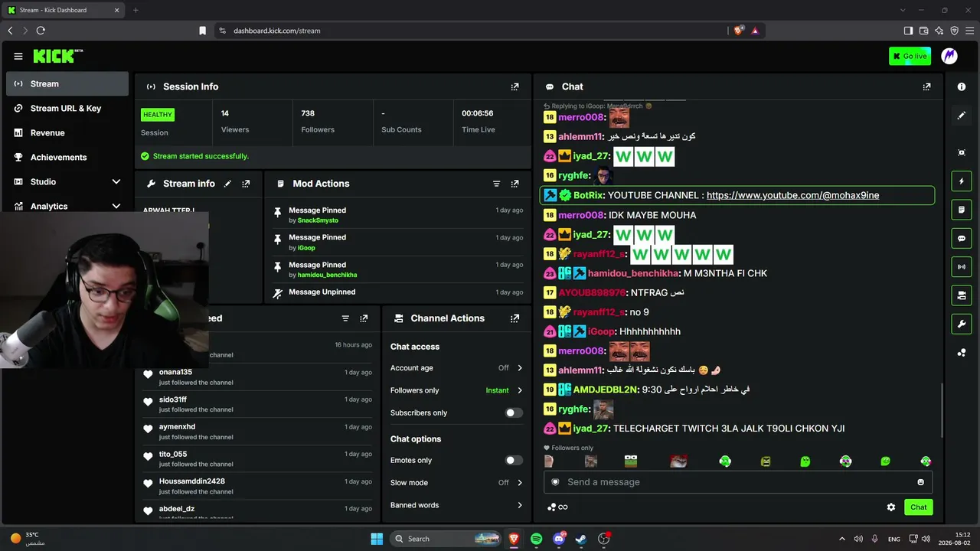The height and width of the screenshot is (551, 980).
Task: Click follower Houssamddin2428 in the feed
Action: click(x=192, y=481)
